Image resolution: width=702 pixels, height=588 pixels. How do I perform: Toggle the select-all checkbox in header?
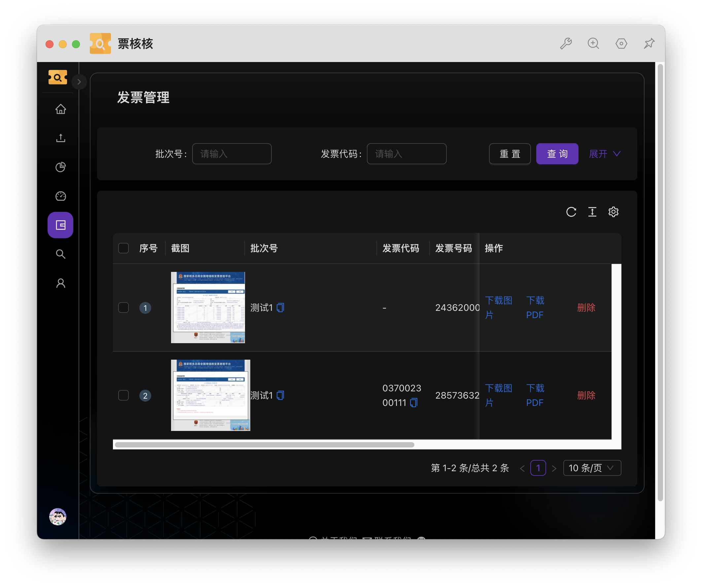pyautogui.click(x=124, y=248)
